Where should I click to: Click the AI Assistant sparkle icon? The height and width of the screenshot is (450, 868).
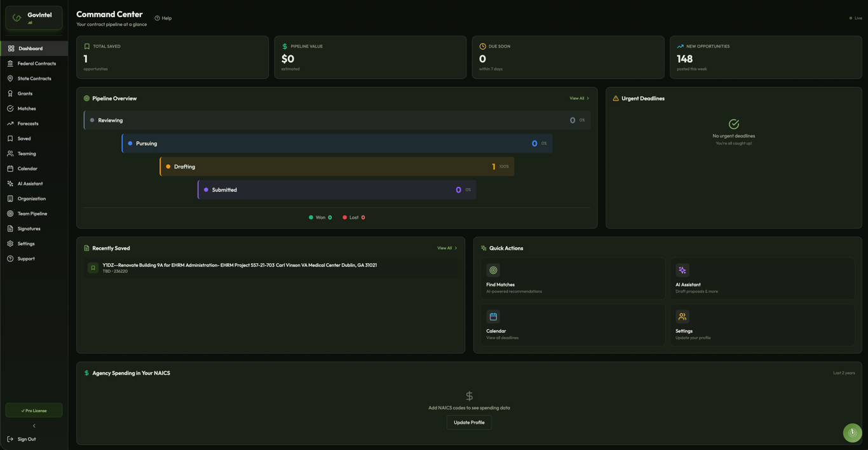682,269
